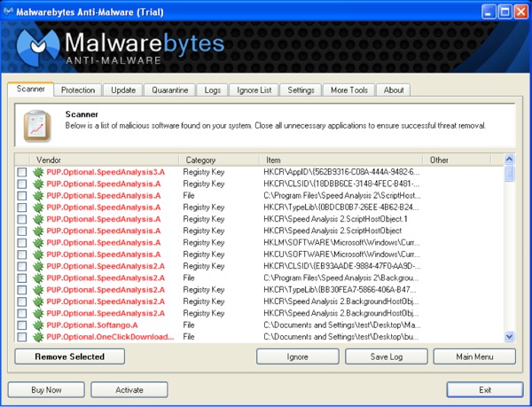Click the results list scroll up arrow
532x407 pixels.
tap(509, 159)
